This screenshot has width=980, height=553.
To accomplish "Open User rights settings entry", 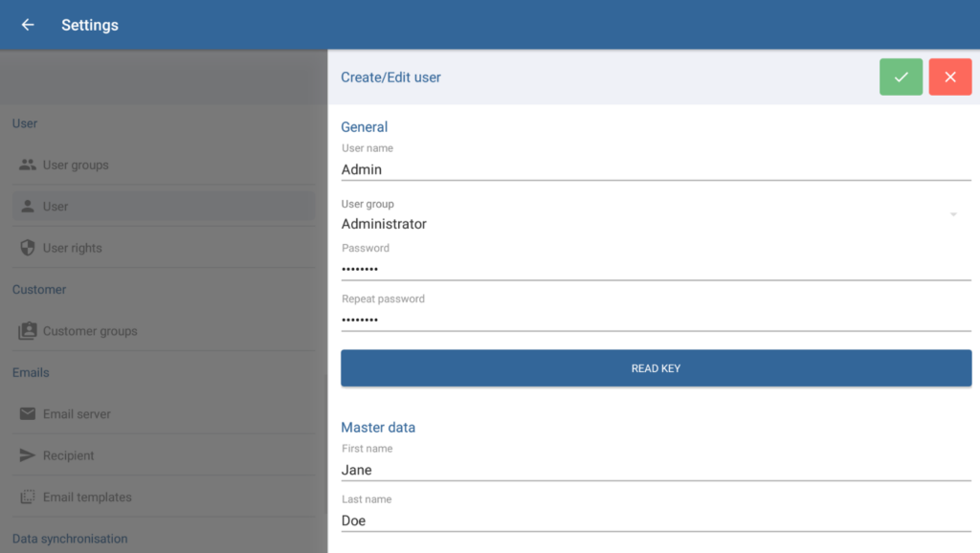I will (72, 248).
